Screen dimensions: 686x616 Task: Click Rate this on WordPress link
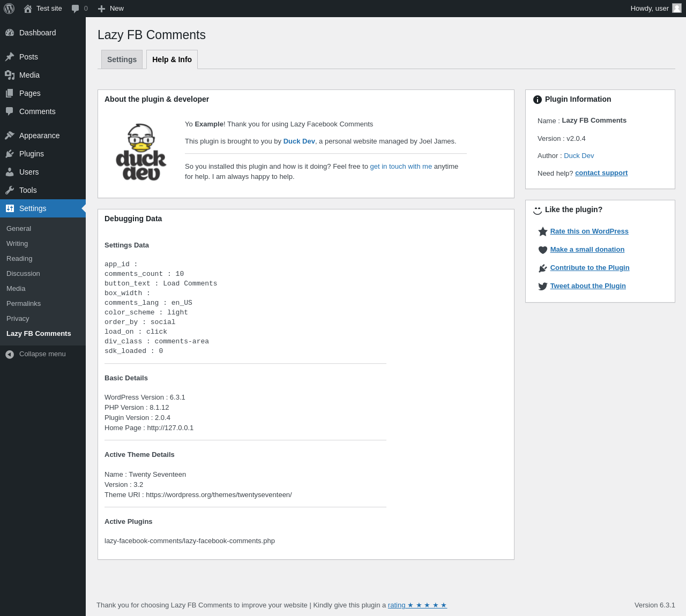(589, 231)
